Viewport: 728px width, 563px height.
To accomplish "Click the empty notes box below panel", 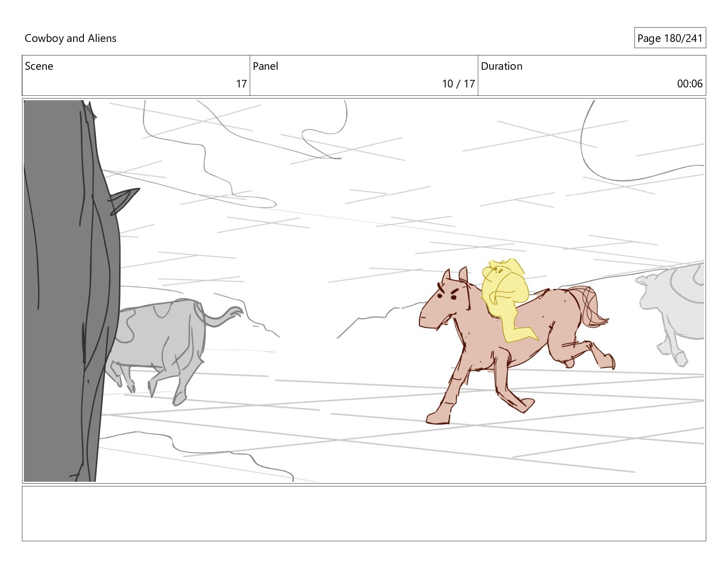I will point(364,514).
